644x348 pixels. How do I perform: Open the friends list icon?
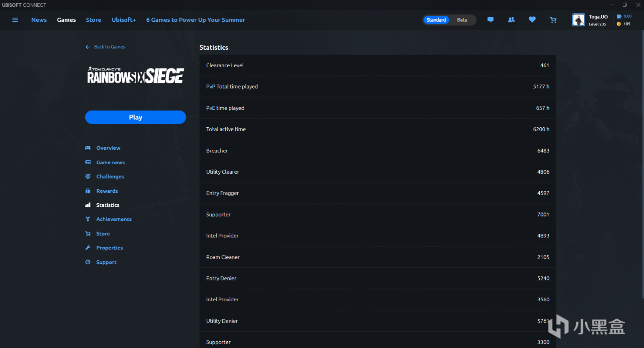(511, 20)
